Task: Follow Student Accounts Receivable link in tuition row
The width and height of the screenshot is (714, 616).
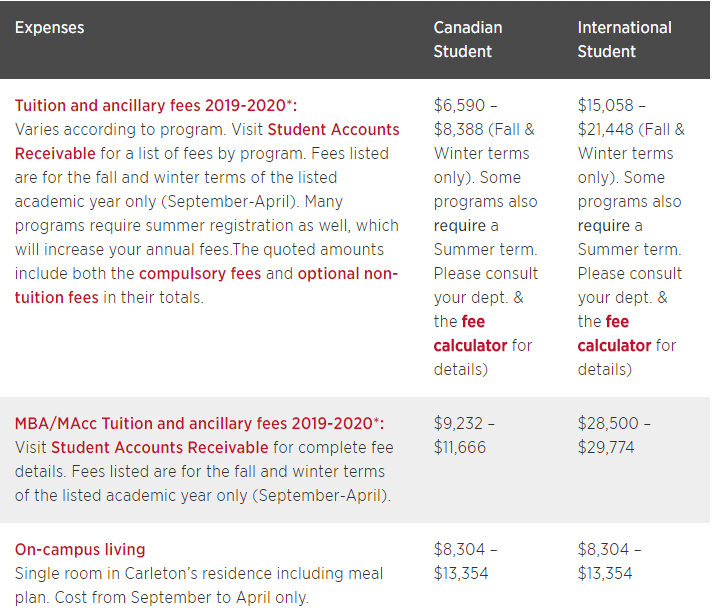Action: 207,142
